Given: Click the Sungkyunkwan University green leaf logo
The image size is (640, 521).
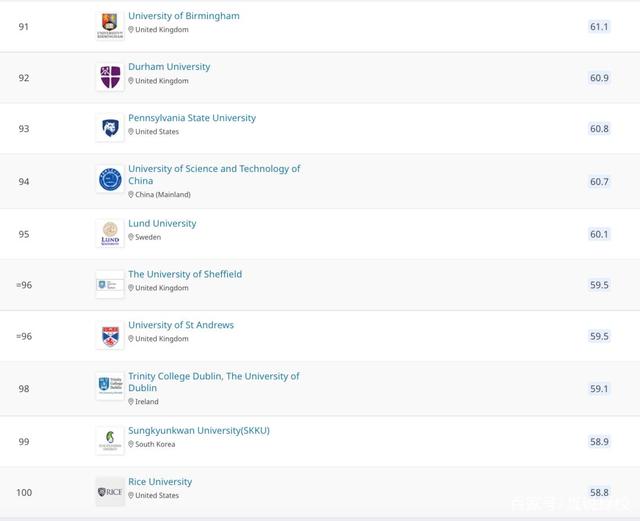Looking at the screenshot, I should (x=110, y=441).
